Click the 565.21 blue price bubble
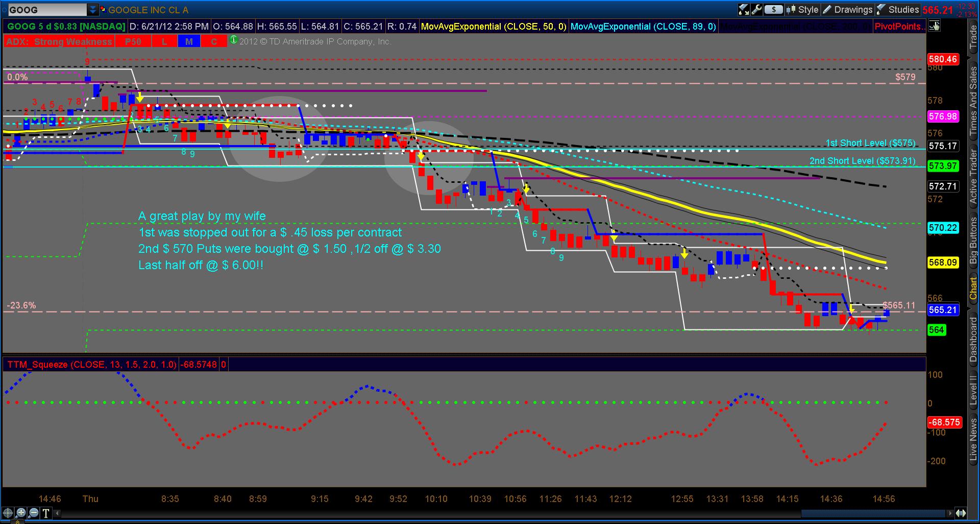Viewport: 980px width, 524px height. 942,310
